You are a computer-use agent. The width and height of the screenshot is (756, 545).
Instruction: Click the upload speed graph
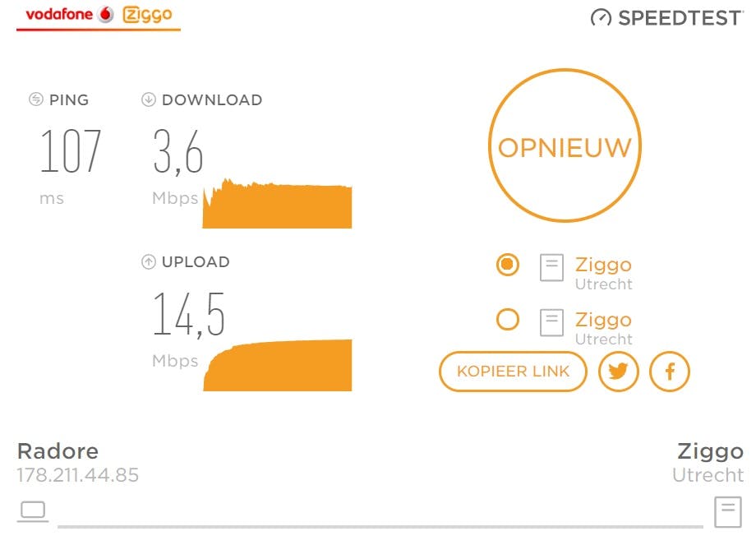pyautogui.click(x=278, y=366)
